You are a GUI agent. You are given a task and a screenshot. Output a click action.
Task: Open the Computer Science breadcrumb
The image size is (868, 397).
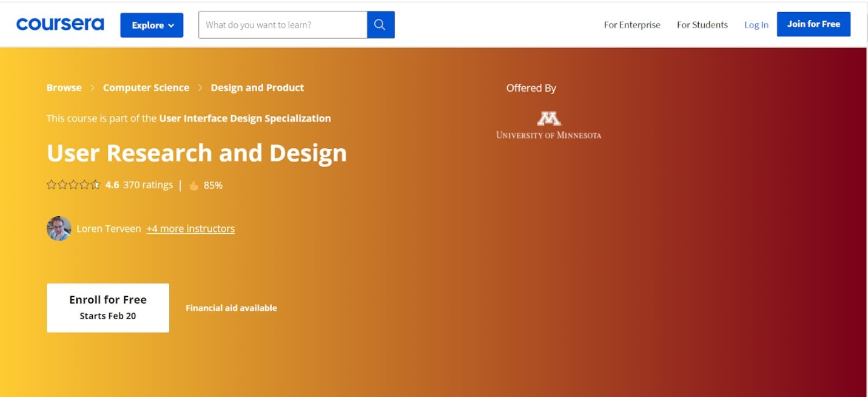point(146,88)
